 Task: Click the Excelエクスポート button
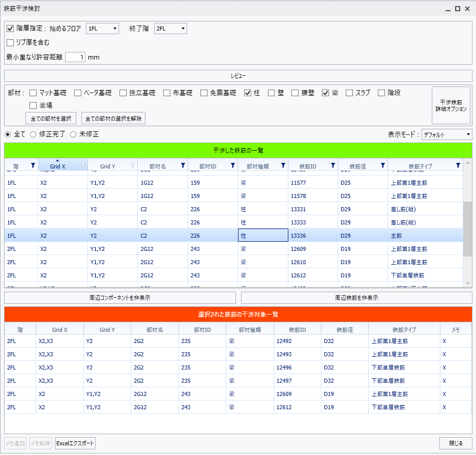pyautogui.click(x=75, y=443)
